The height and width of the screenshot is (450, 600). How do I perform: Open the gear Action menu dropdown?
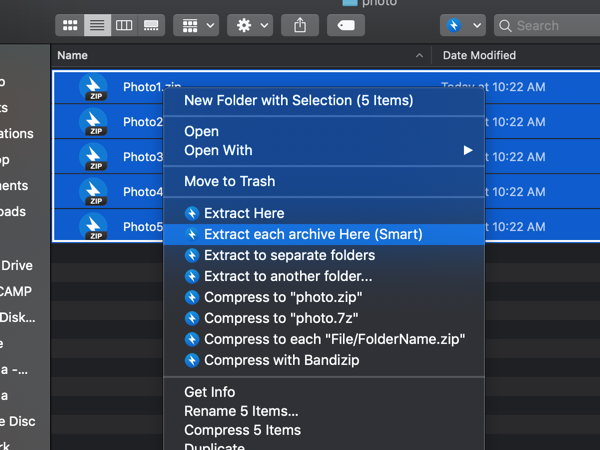click(250, 25)
